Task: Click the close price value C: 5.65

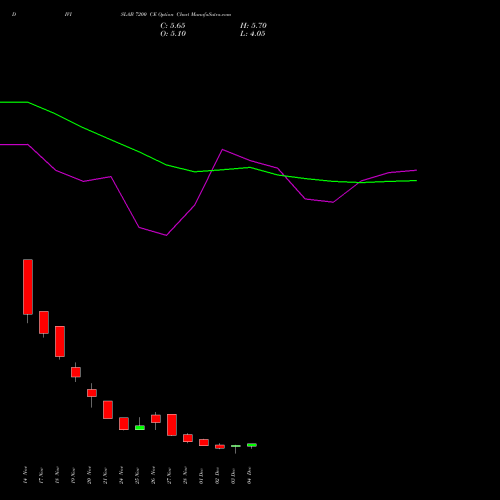Action: pos(173,26)
